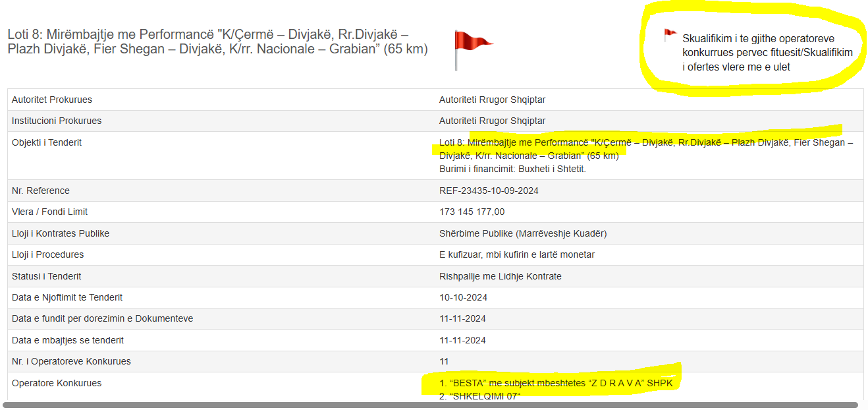The height and width of the screenshot is (410, 868).
Task: Click the "Loti 8" tender title heading
Action: click(217, 42)
